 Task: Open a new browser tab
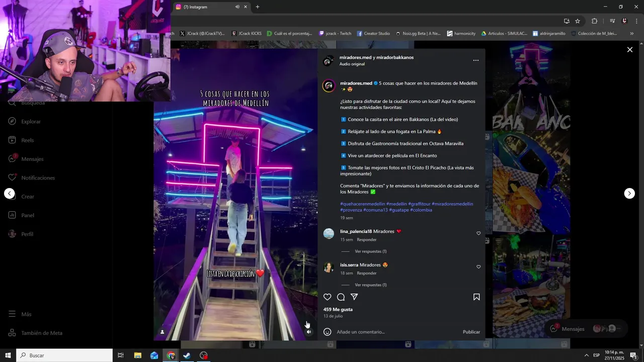point(258,7)
